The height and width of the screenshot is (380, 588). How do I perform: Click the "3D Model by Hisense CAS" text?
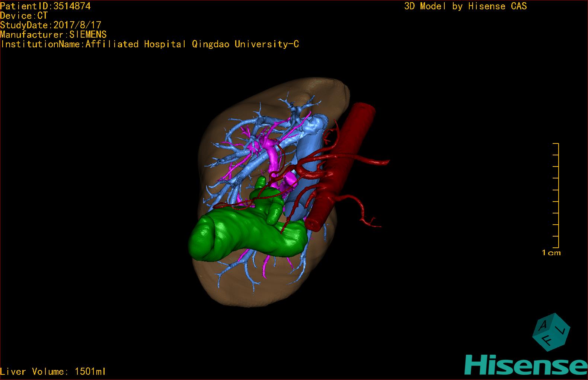coord(466,6)
